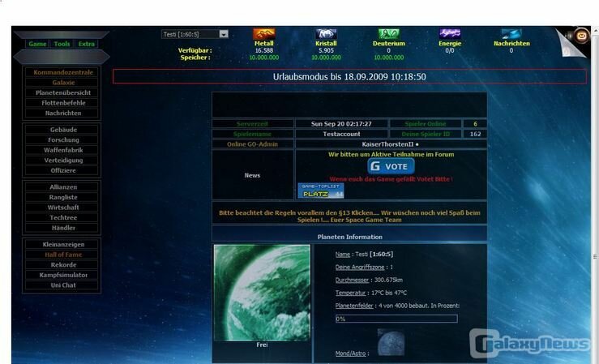The height and width of the screenshot is (364, 599).
Task: Open the Hall of Fame
Action: [x=63, y=255]
